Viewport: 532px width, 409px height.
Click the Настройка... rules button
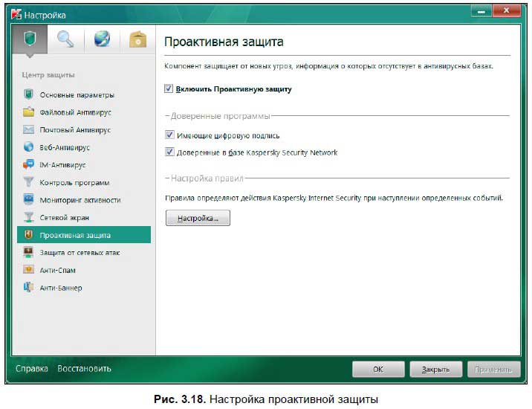[x=198, y=218]
